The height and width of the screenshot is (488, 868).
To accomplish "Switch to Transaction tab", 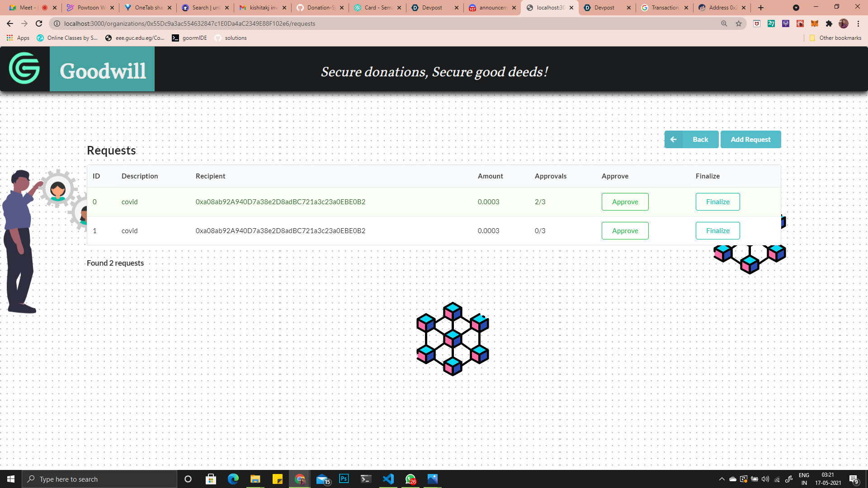I will pyautogui.click(x=664, y=8).
